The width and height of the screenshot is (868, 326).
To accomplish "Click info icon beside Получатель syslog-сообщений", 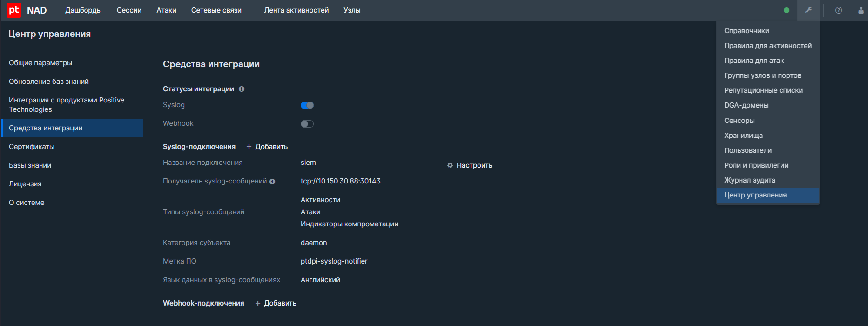I will coord(272,182).
